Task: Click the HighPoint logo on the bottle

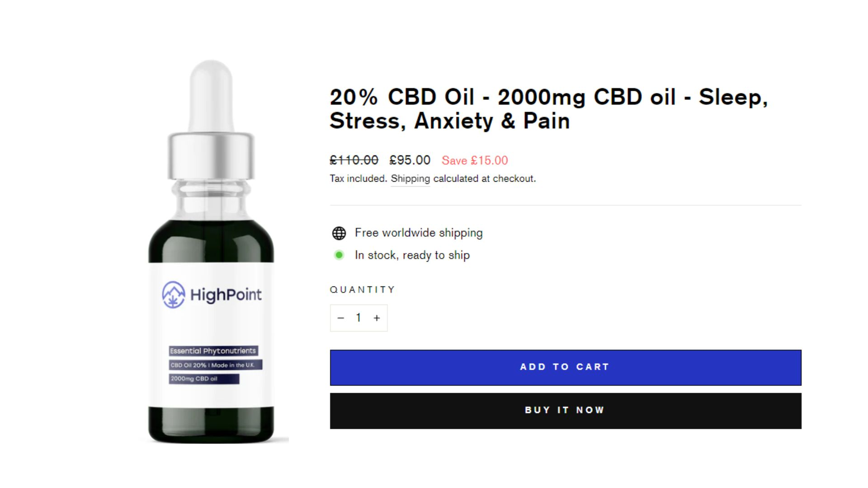Action: point(212,295)
